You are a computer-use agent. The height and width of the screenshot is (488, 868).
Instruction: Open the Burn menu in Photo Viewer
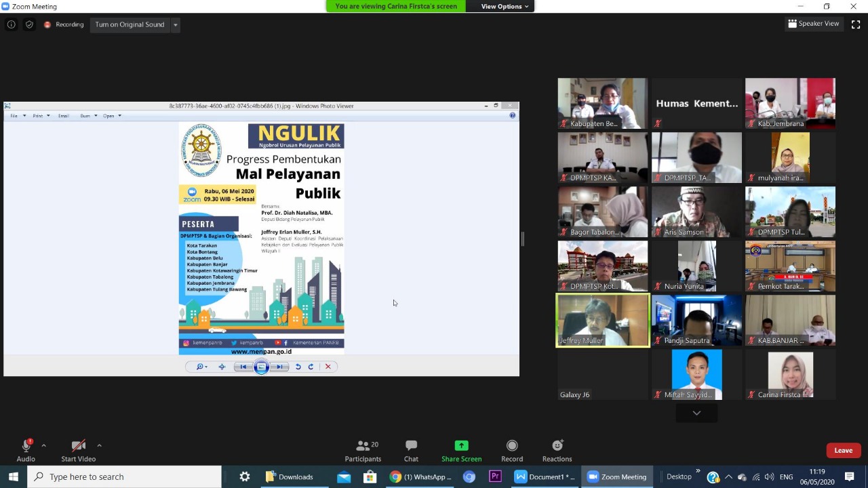click(x=89, y=116)
